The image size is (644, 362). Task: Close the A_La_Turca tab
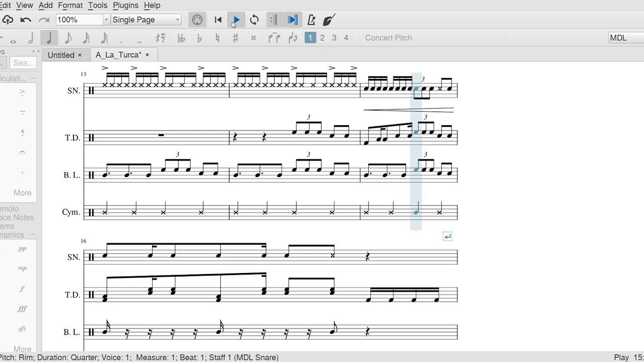point(147,55)
